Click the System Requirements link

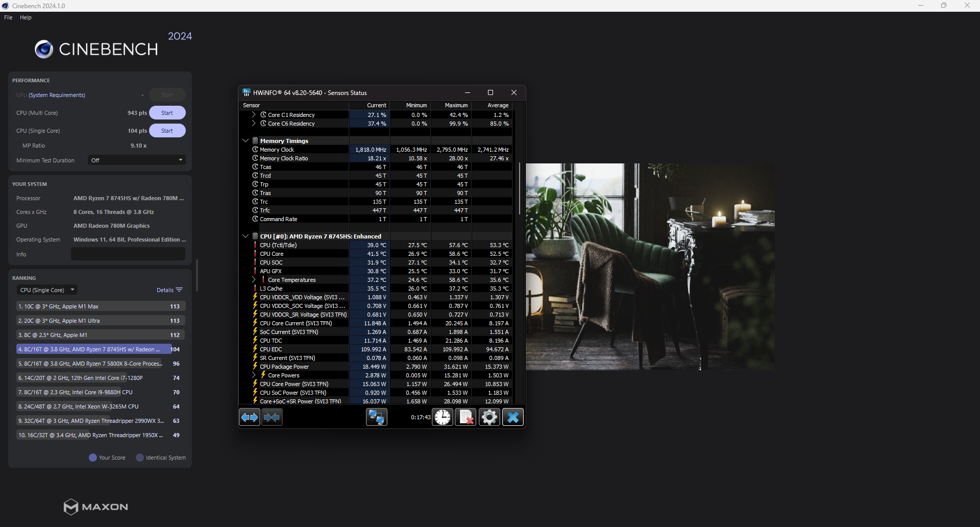[x=57, y=95]
